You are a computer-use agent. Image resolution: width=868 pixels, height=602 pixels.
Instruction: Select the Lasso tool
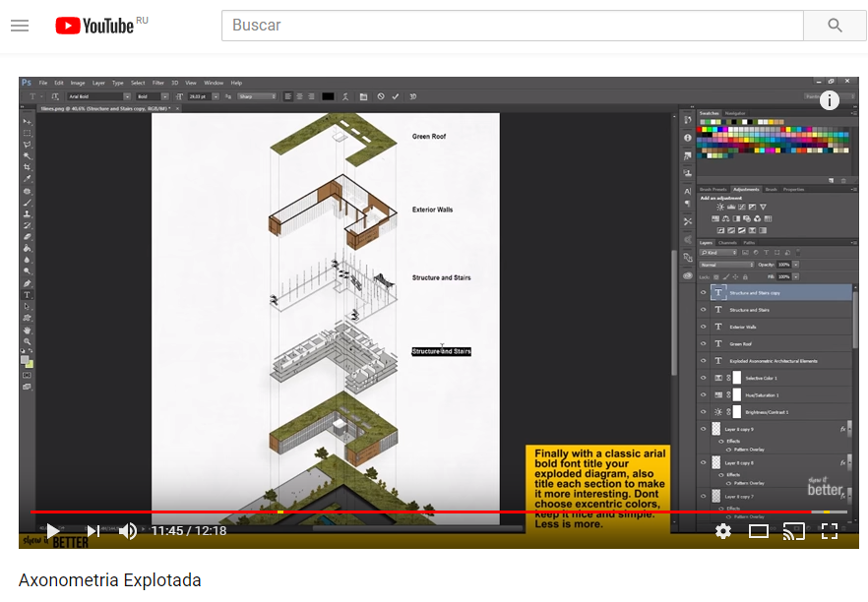tap(27, 145)
